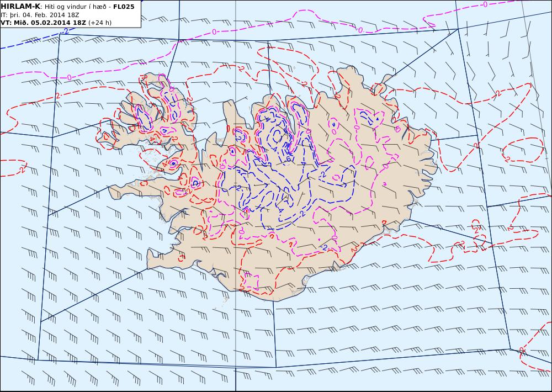Click the 'Hiti og vindur í hæð' caption

[x=76, y=7]
